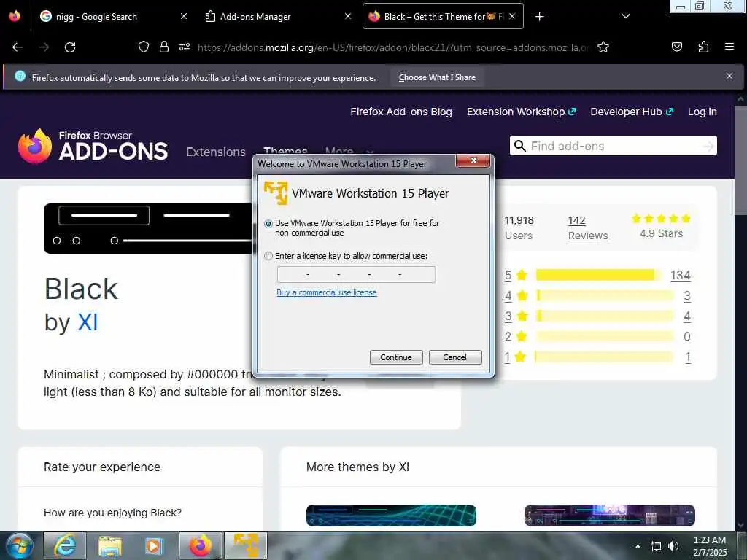Open Buy a commercial use license link
Screen dimensions: 747x560
(x=326, y=292)
